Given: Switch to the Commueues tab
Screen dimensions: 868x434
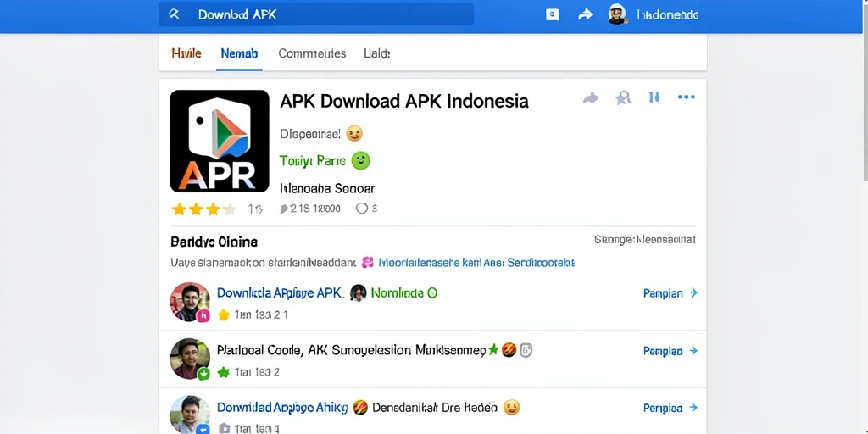Looking at the screenshot, I should point(312,53).
